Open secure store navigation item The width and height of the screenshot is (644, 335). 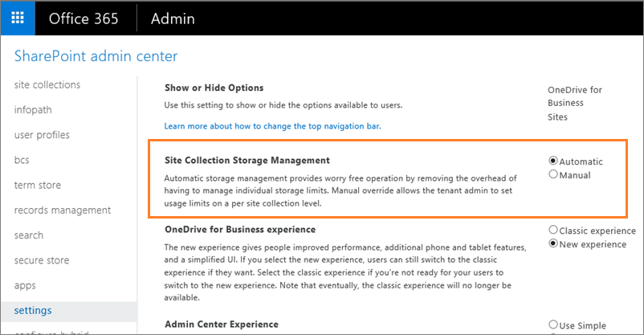pyautogui.click(x=42, y=260)
